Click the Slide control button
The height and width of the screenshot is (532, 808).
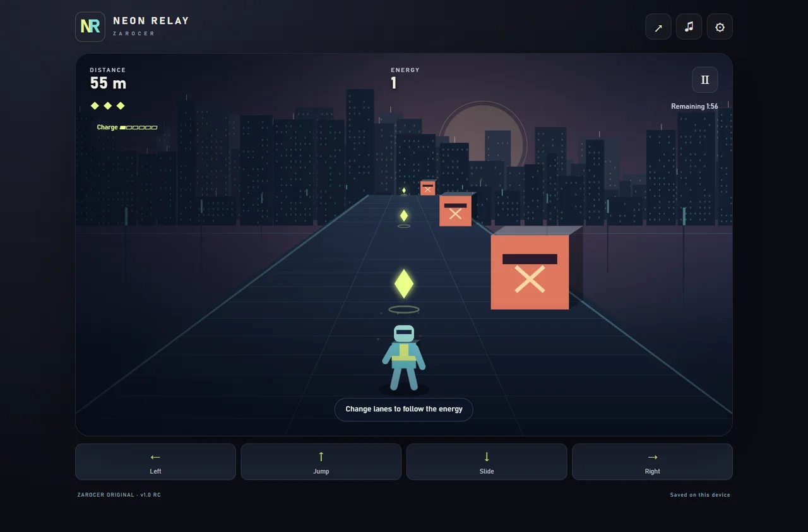(487, 462)
